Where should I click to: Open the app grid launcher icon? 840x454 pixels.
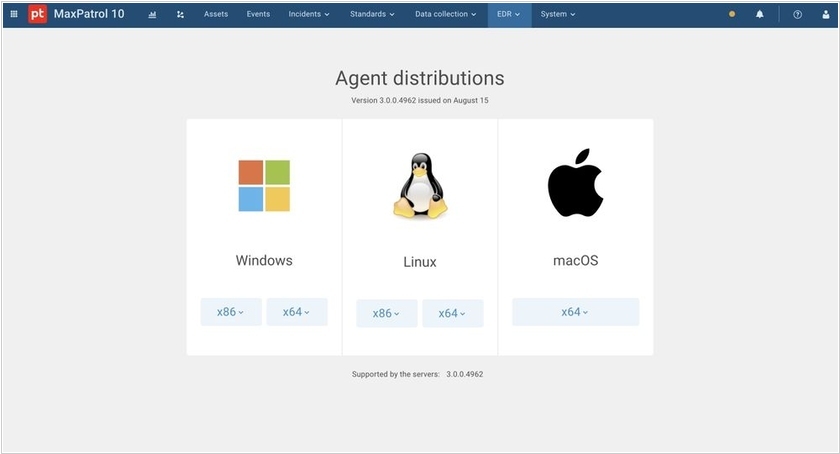pos(14,14)
